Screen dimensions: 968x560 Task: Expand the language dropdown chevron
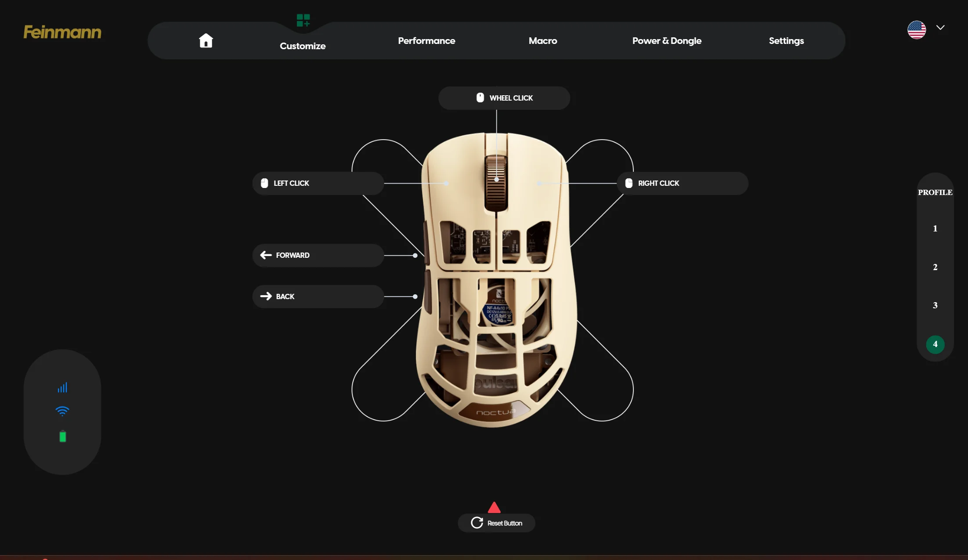point(940,27)
